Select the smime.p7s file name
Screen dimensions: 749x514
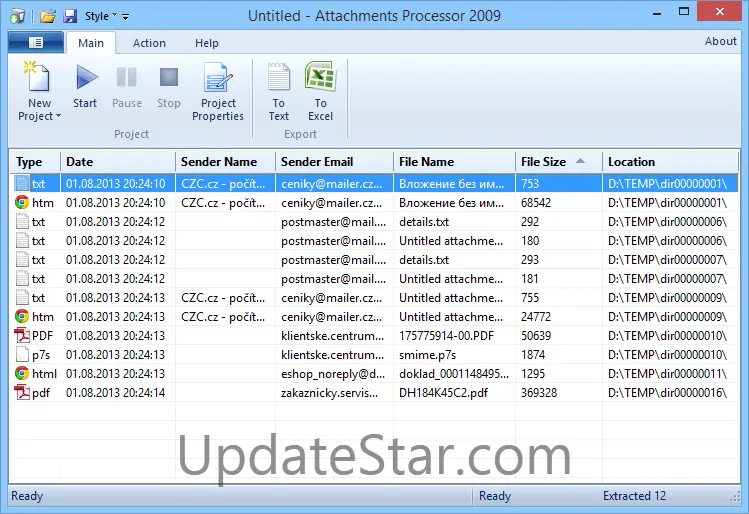[x=428, y=355]
